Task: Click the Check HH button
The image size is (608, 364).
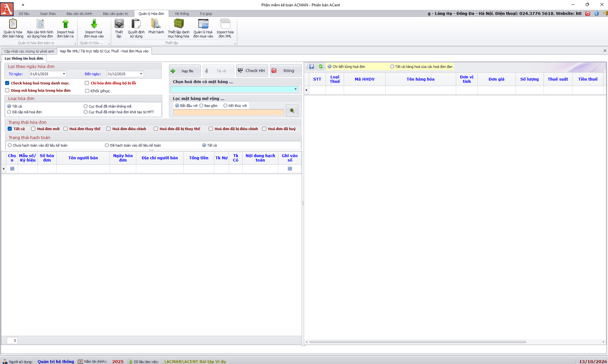Action: [x=252, y=71]
